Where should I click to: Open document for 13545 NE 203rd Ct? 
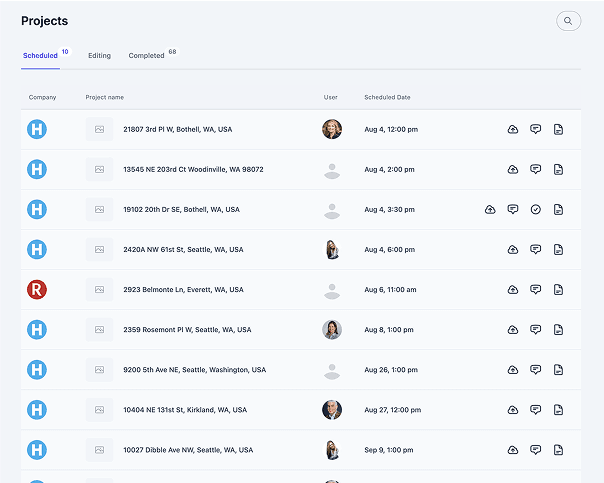558,169
